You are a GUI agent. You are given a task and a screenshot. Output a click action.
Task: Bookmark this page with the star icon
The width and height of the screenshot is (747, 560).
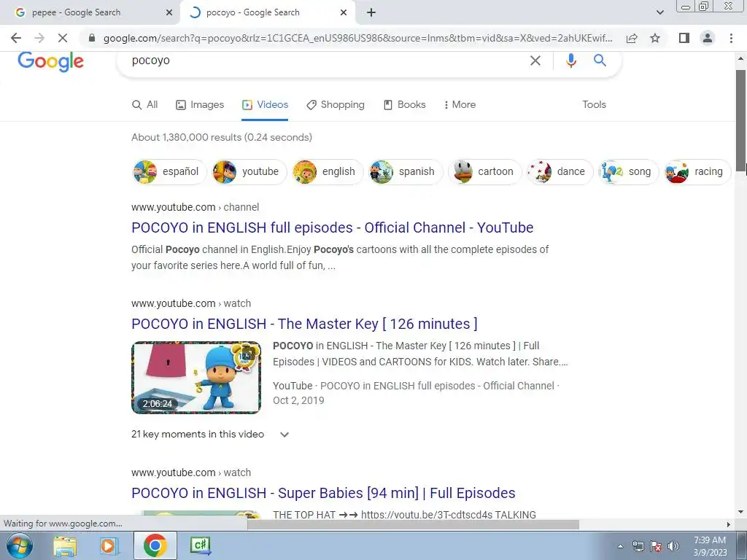tap(655, 38)
